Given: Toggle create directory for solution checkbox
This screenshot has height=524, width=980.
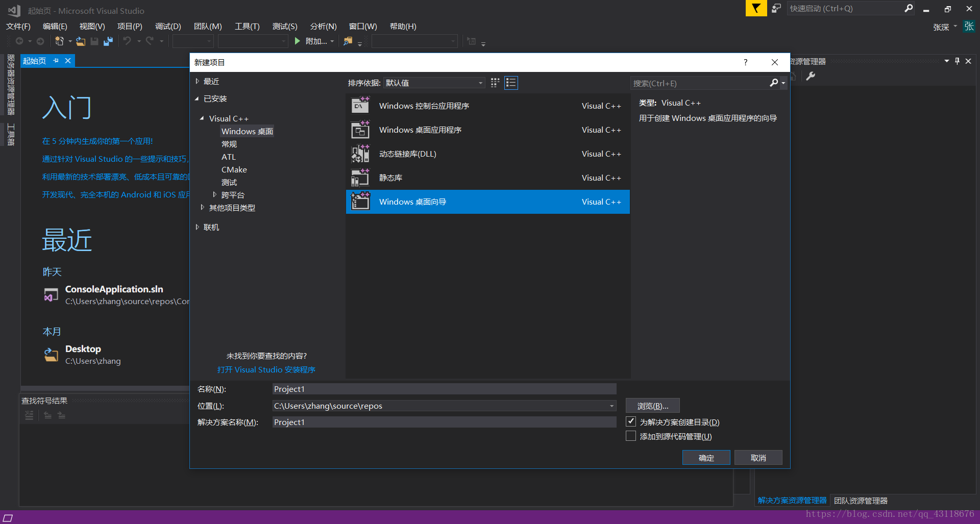Looking at the screenshot, I should (x=631, y=421).
